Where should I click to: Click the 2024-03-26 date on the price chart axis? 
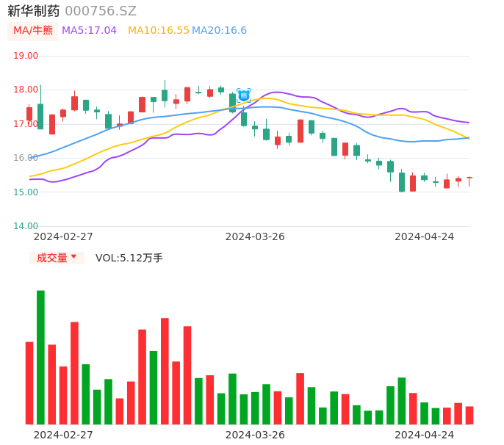pyautogui.click(x=255, y=236)
